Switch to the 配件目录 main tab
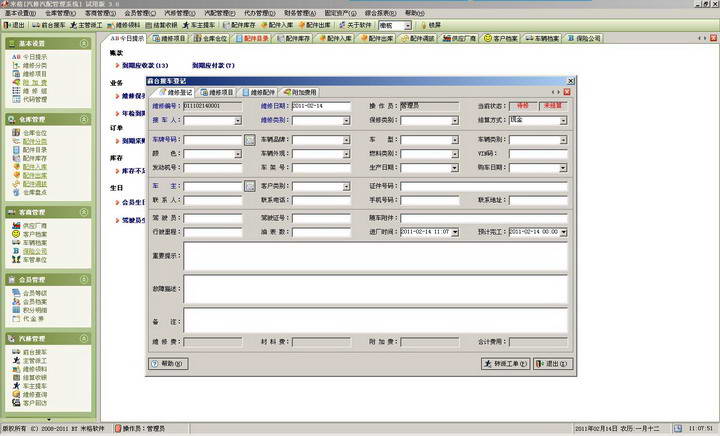Screen dimensions: 720x436 (x=252, y=39)
